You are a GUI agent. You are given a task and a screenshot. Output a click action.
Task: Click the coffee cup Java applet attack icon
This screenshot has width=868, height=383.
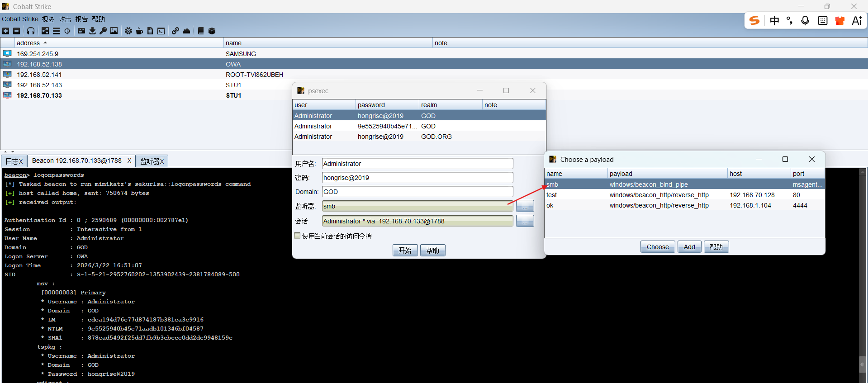pyautogui.click(x=139, y=31)
